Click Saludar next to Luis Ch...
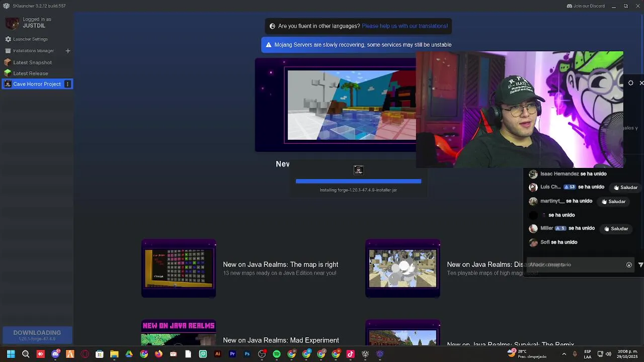644x362 pixels. (624, 188)
